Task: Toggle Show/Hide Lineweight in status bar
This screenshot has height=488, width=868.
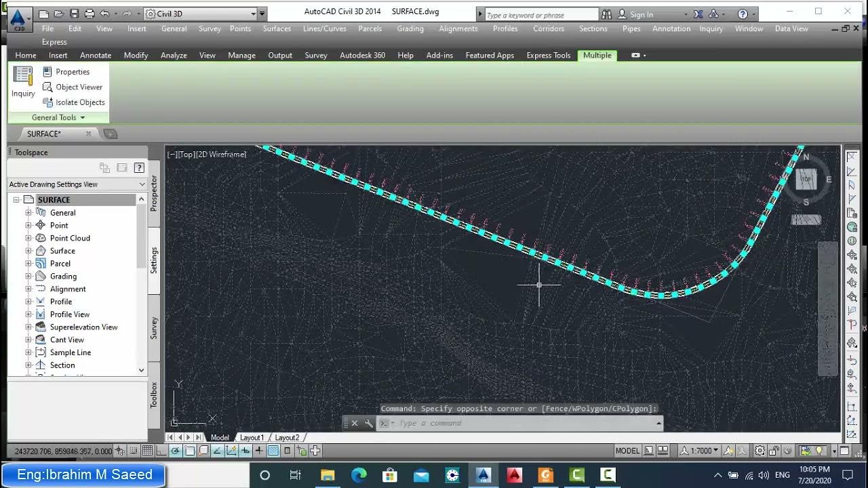Action: (x=259, y=451)
